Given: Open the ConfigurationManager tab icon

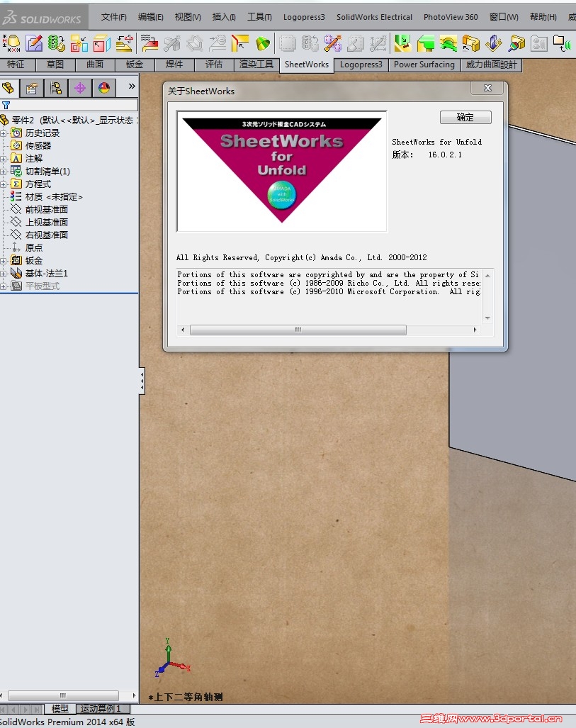Looking at the screenshot, I should (x=56, y=88).
